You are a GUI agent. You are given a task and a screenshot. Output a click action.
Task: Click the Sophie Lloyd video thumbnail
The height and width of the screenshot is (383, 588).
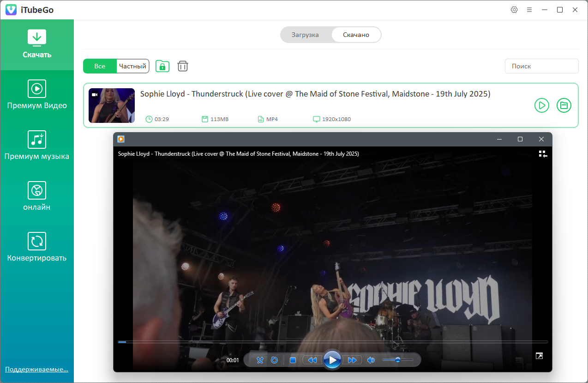tap(112, 105)
